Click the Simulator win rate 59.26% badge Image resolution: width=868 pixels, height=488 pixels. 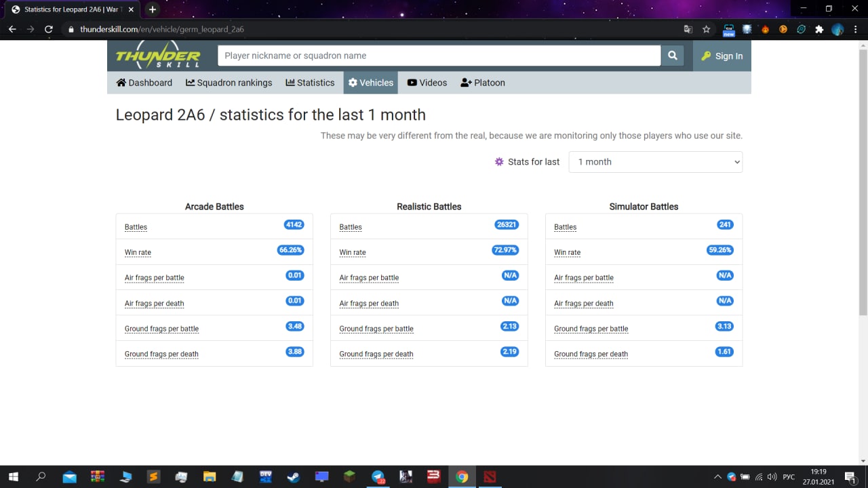pyautogui.click(x=720, y=250)
